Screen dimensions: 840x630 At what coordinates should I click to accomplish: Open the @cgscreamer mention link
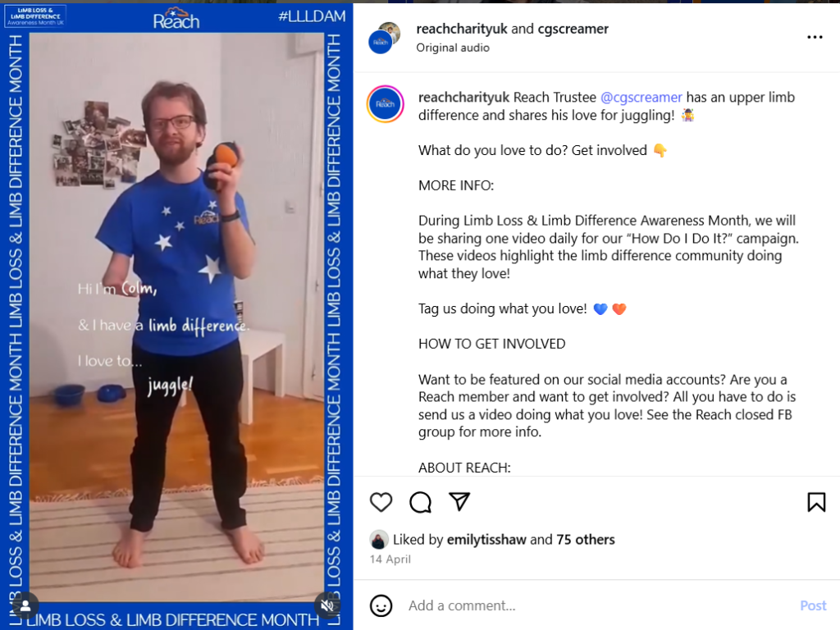click(x=641, y=98)
